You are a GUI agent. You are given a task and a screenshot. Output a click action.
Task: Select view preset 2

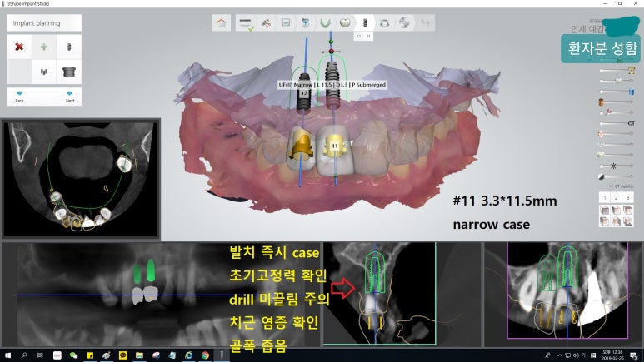(616, 197)
